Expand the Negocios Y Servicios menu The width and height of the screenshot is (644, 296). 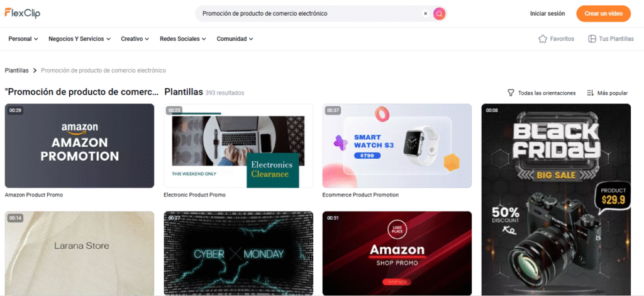80,39
